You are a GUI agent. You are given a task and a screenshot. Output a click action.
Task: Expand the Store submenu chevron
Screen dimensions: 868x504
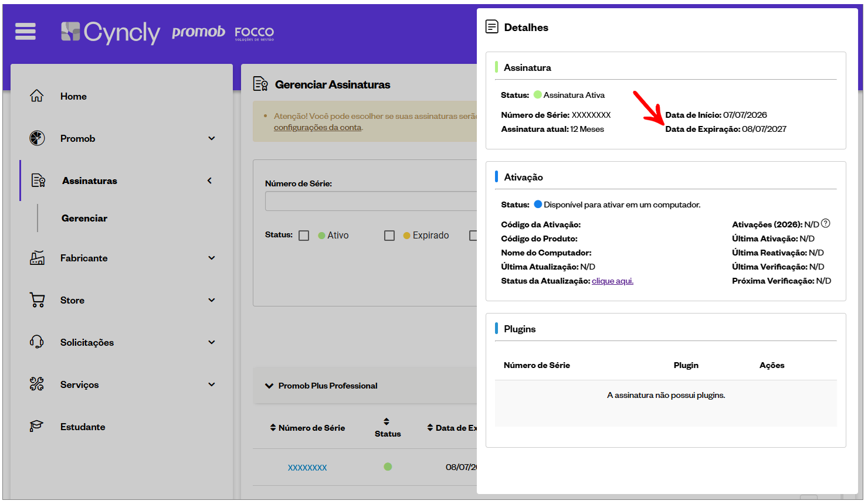212,300
